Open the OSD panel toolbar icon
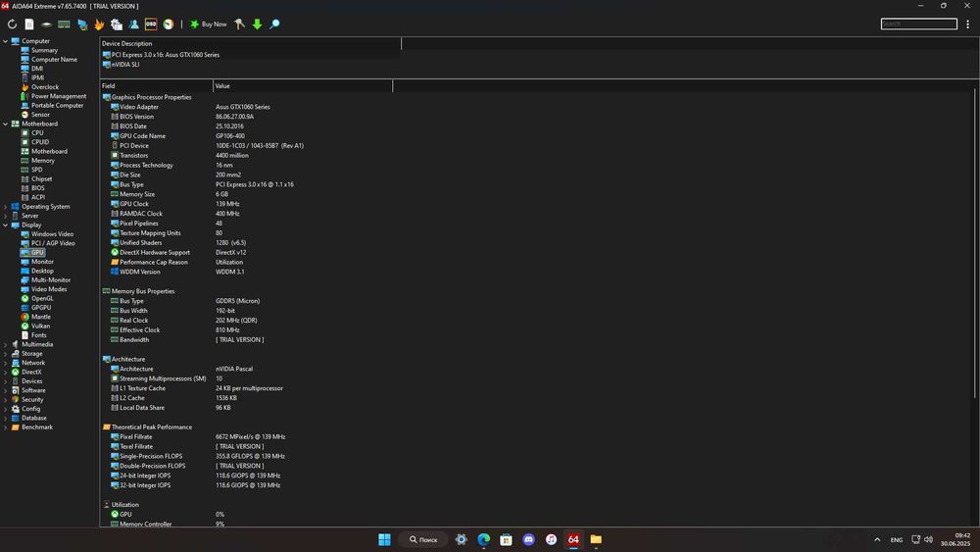 [151, 25]
